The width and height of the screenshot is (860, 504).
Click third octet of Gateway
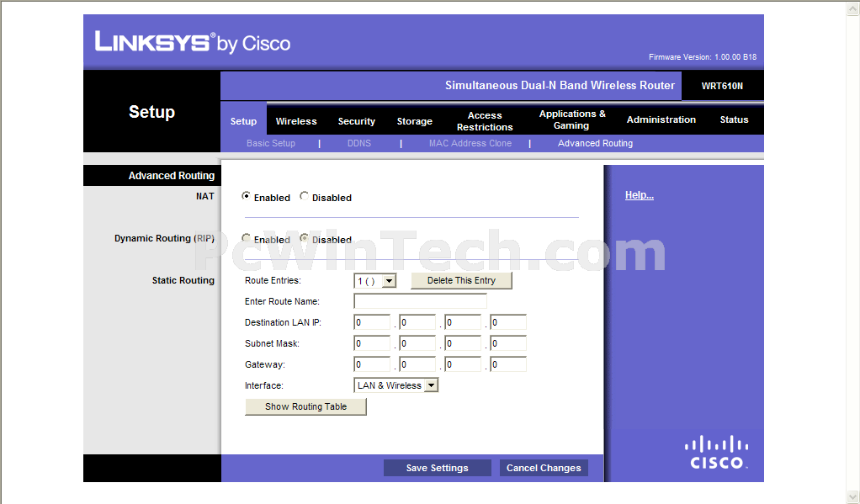pos(463,364)
